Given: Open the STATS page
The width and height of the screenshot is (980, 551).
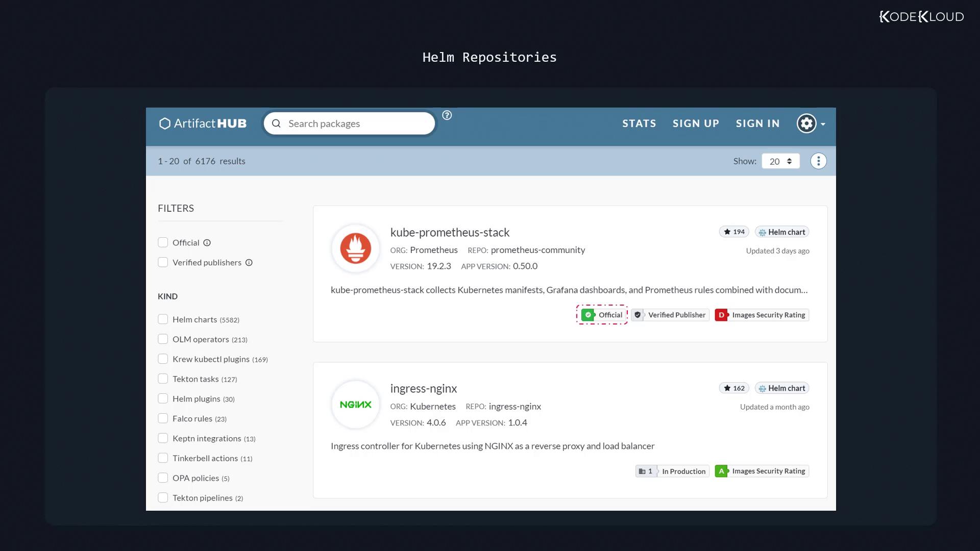Looking at the screenshot, I should [639, 123].
